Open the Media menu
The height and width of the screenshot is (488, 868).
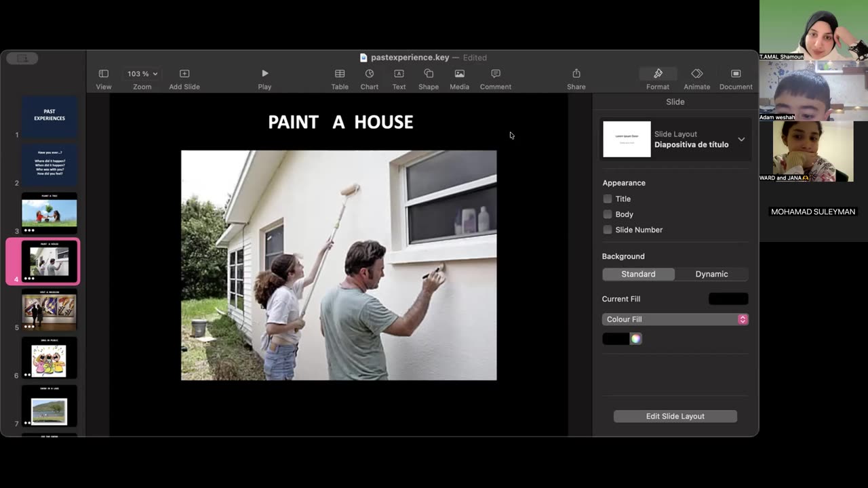point(459,79)
